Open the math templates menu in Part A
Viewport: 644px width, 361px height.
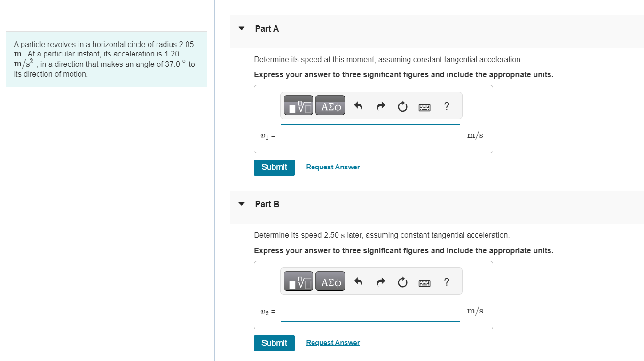(298, 105)
